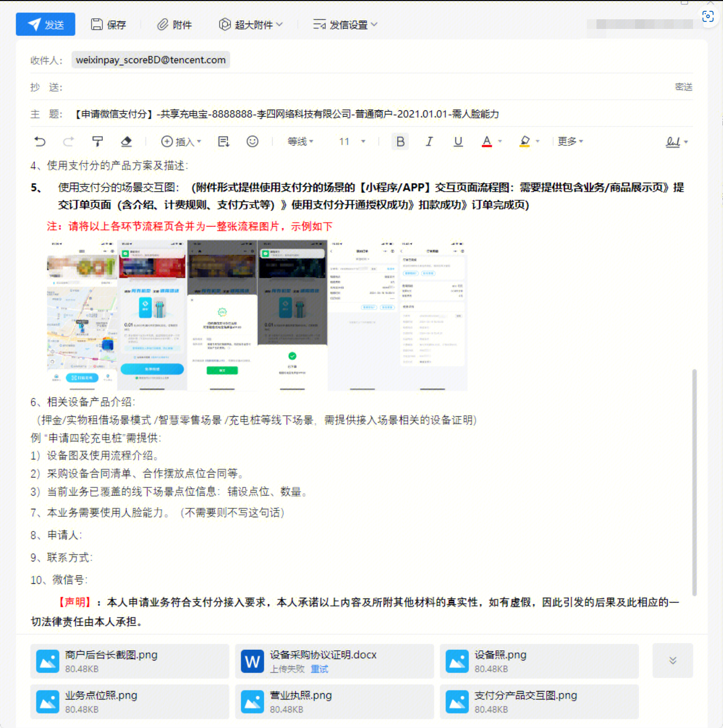Apply the yellow highlight color
Screen dimensions: 723x728
pos(525,141)
